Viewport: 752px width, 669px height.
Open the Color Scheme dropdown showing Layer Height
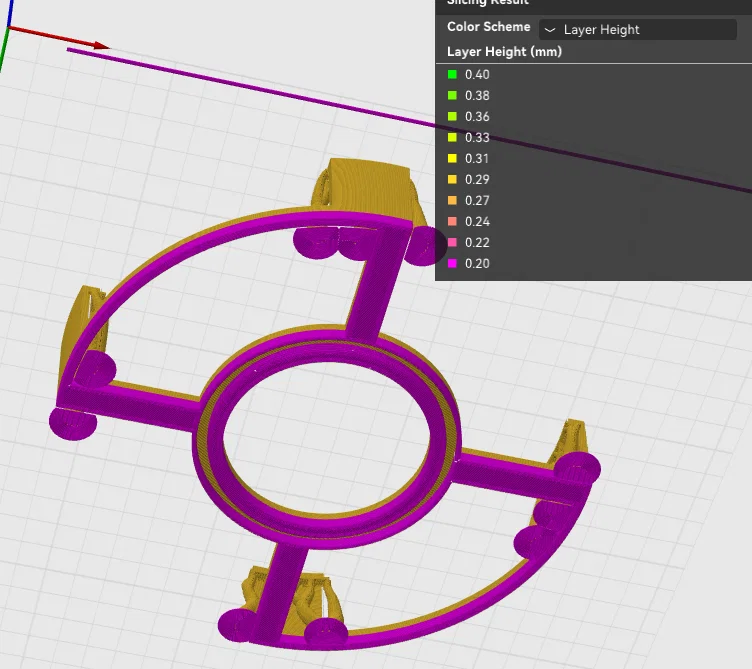(x=637, y=29)
